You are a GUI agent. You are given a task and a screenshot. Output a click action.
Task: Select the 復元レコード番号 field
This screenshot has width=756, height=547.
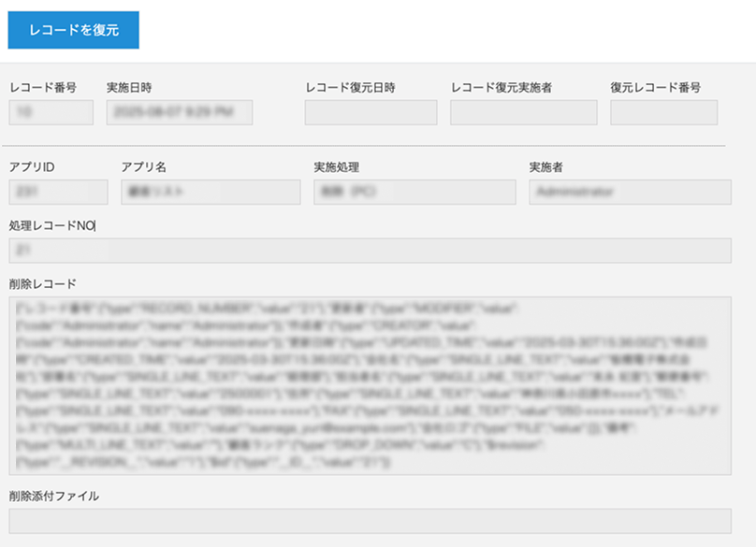coord(662,112)
